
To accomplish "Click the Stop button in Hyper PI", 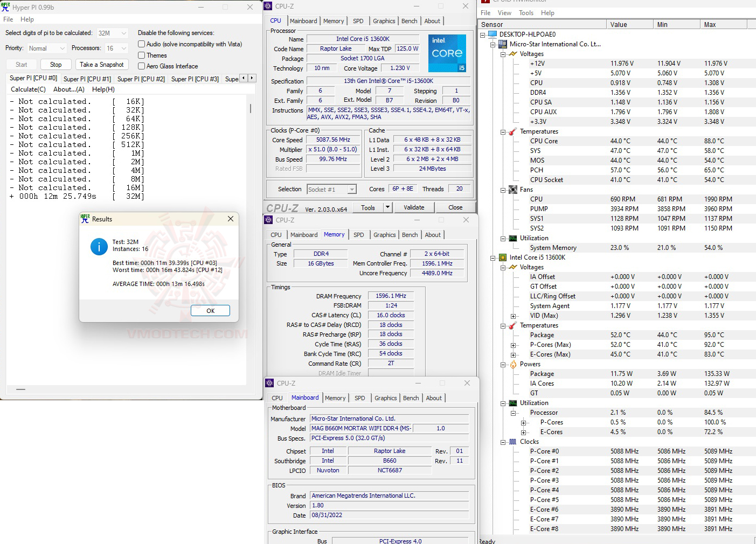I will click(x=56, y=65).
